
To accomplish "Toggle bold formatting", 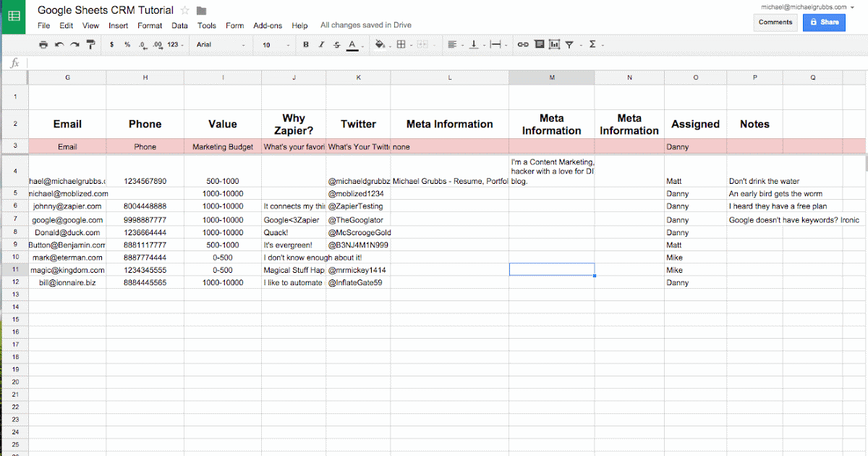I will (x=305, y=45).
